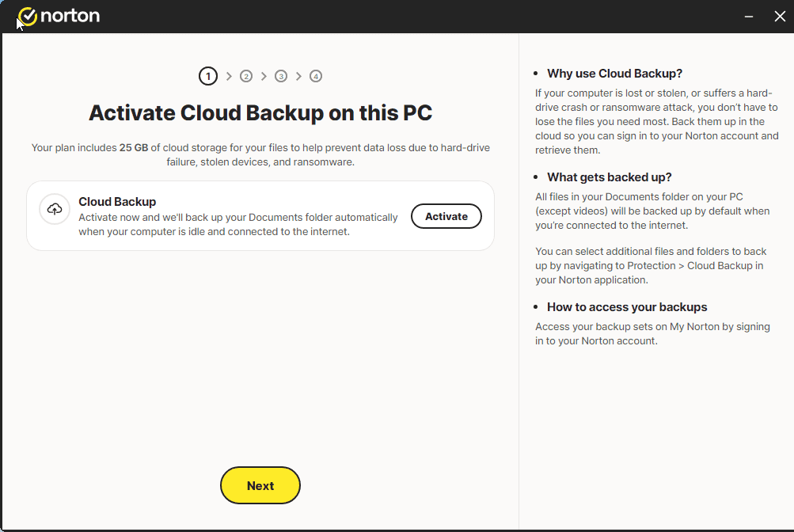Select step 4 circle indicator
The width and height of the screenshot is (794, 532).
pyautogui.click(x=316, y=76)
